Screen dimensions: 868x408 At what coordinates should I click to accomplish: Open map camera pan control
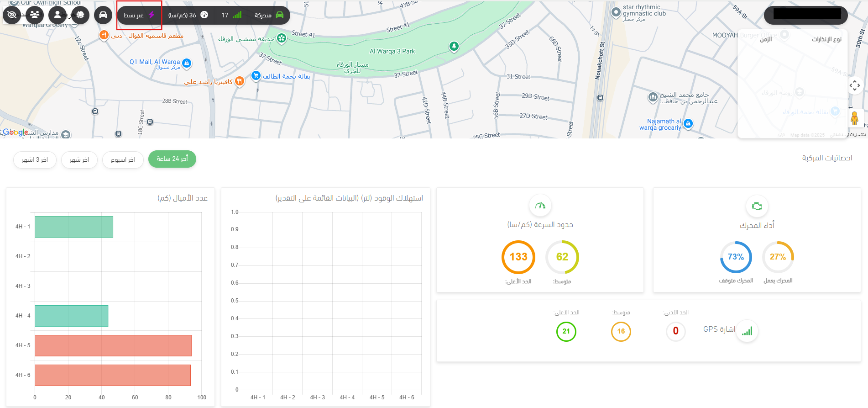[855, 85]
